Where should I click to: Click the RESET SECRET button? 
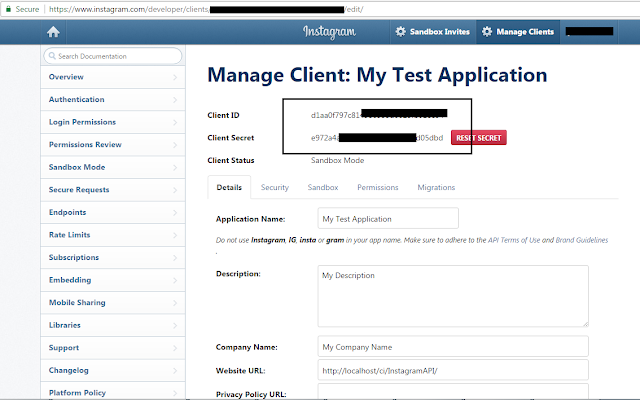tap(479, 138)
